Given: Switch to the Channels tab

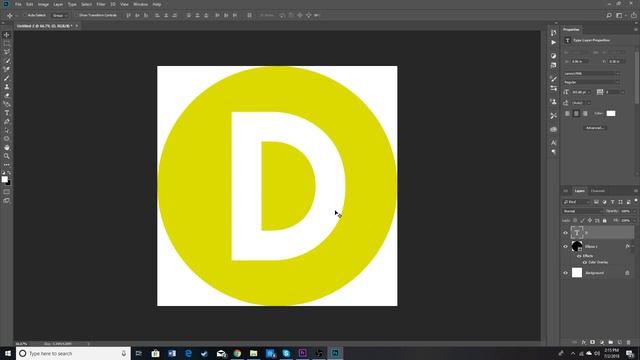Looking at the screenshot, I should [598, 191].
